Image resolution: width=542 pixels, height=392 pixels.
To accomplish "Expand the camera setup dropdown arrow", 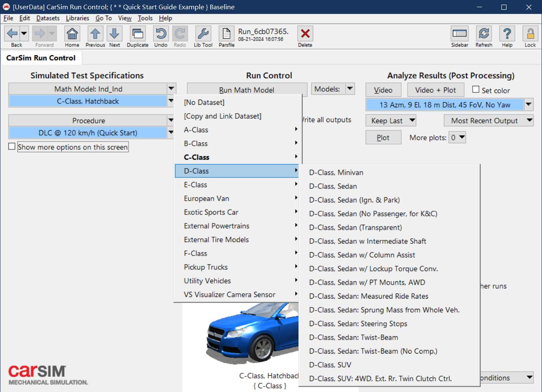I will [x=529, y=105].
